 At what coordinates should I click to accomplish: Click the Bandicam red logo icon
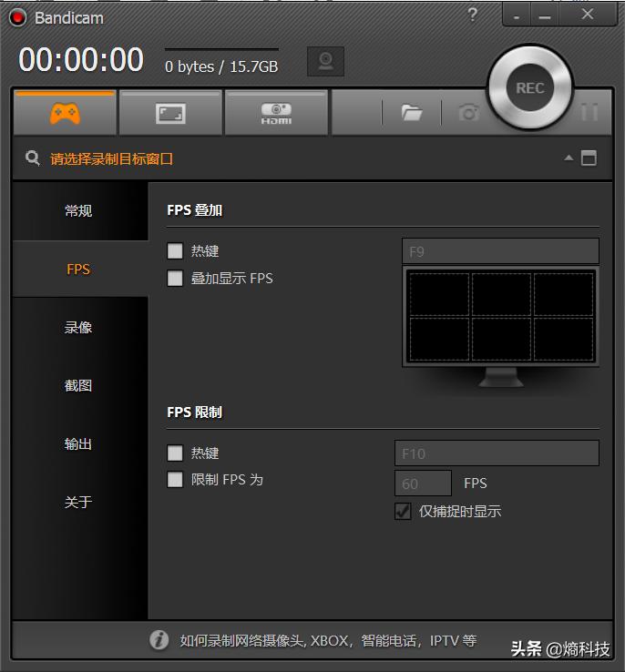point(17,17)
